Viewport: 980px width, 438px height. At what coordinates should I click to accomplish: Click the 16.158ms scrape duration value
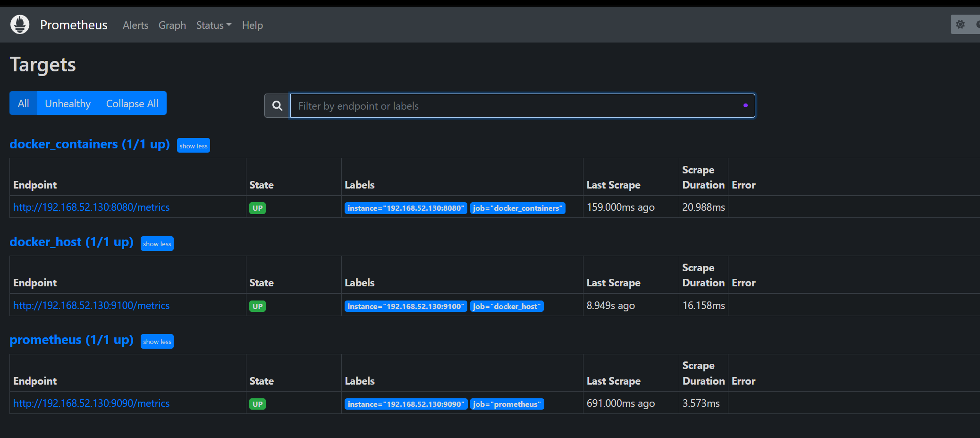pos(704,306)
